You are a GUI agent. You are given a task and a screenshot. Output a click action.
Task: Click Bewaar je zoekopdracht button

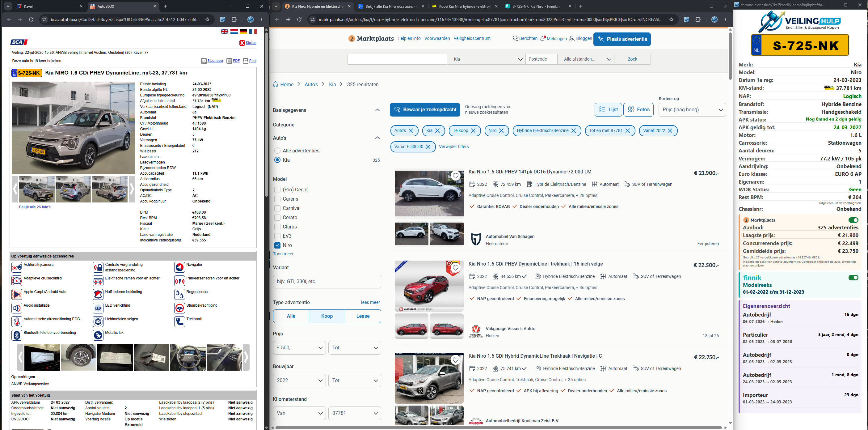(x=425, y=110)
